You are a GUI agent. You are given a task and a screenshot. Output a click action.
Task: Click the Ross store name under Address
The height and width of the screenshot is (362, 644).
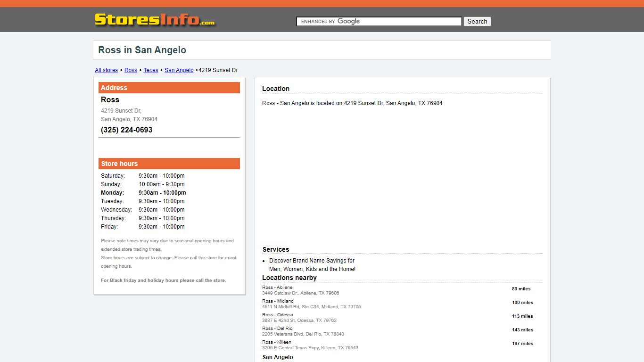tap(110, 99)
